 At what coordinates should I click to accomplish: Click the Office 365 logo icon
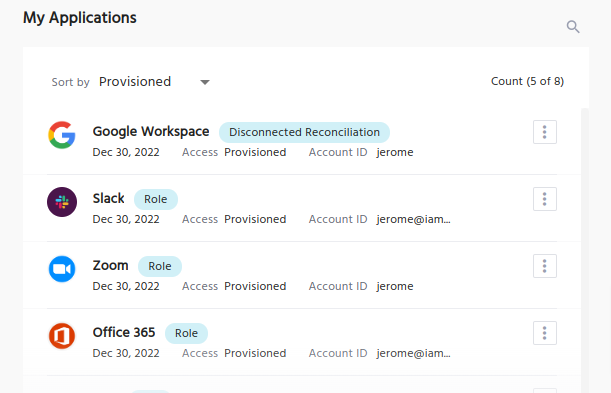[x=62, y=336]
